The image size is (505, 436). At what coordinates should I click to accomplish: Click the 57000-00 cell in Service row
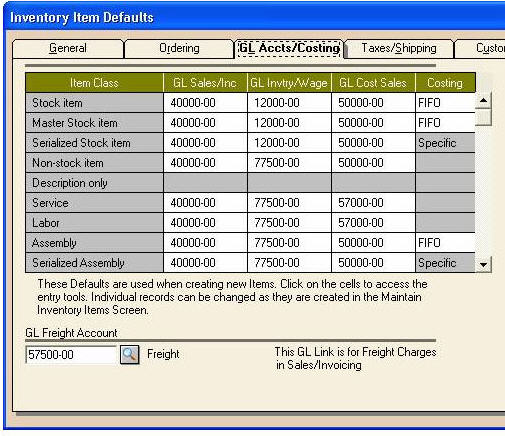(x=373, y=203)
